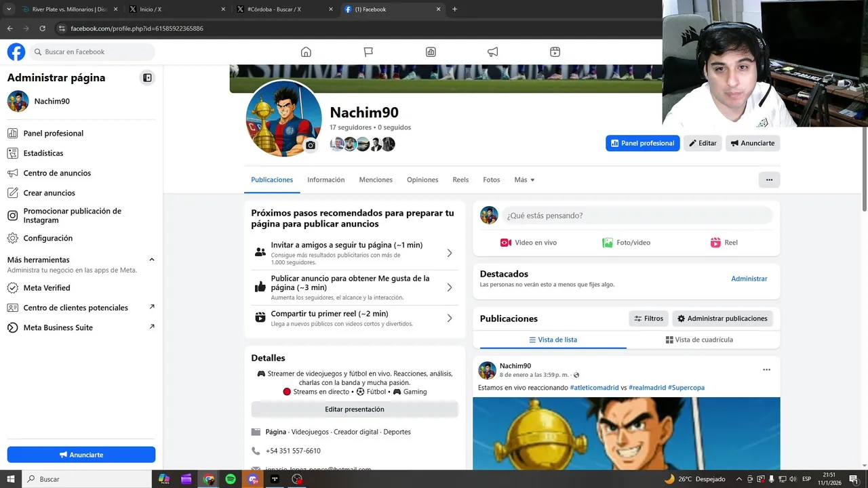
Task: Open the three-dot profile options button
Action: (769, 180)
